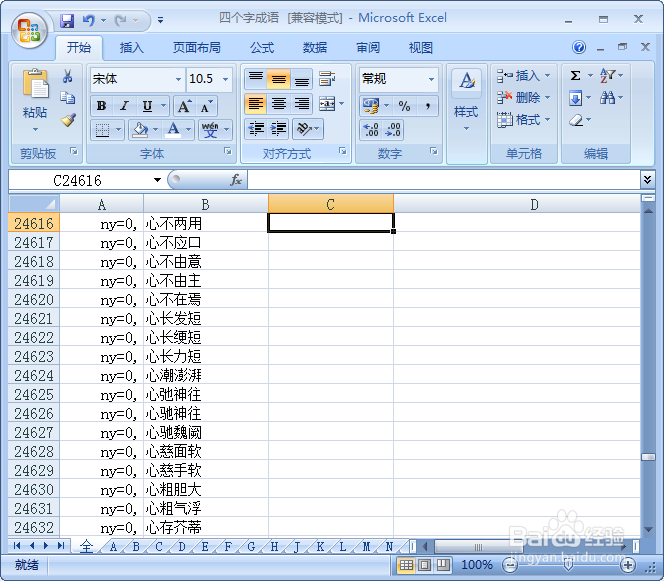
Task: Click the zoom slider handle
Action: [568, 565]
